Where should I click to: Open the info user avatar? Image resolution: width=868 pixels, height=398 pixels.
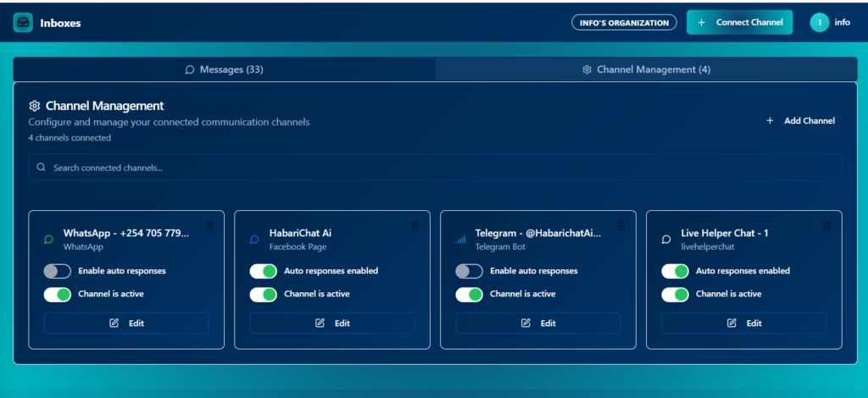click(x=820, y=23)
